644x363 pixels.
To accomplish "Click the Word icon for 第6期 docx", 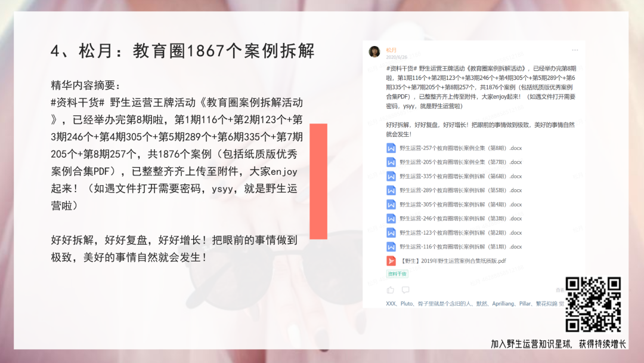I will 391,176.
